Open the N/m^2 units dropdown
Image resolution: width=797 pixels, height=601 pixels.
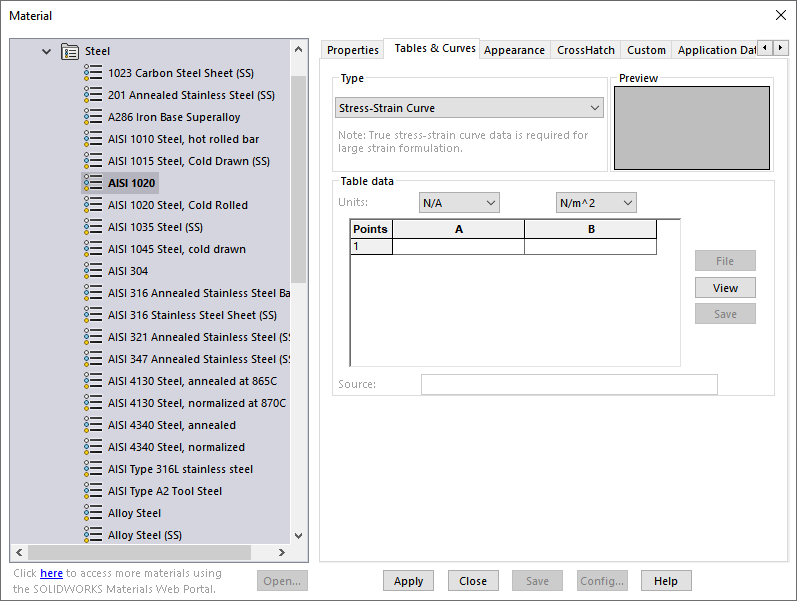click(596, 203)
